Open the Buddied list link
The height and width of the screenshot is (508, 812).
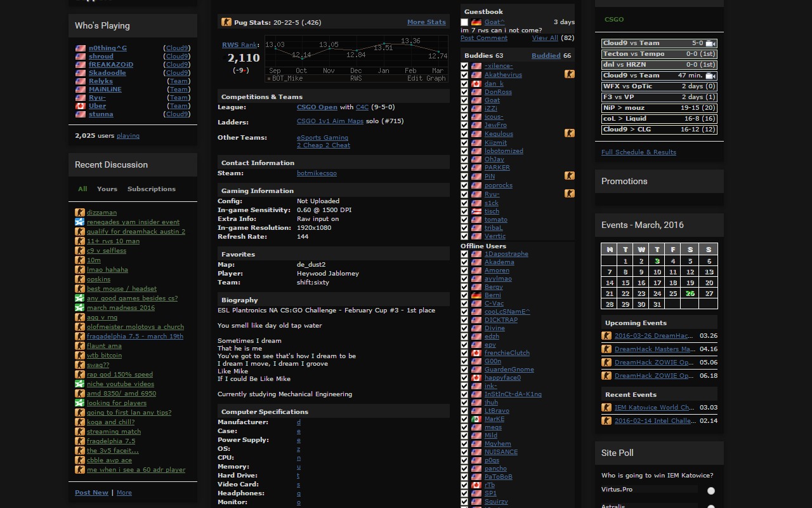(x=546, y=56)
